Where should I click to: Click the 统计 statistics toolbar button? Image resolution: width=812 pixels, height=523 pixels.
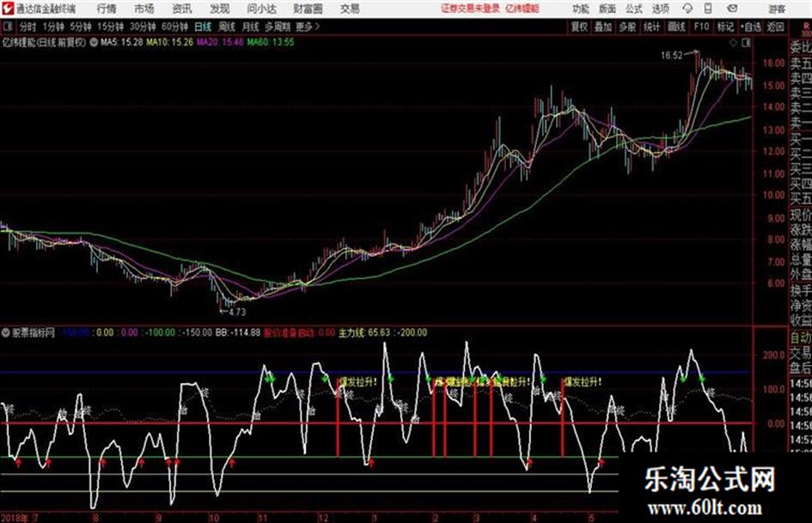click(x=652, y=27)
